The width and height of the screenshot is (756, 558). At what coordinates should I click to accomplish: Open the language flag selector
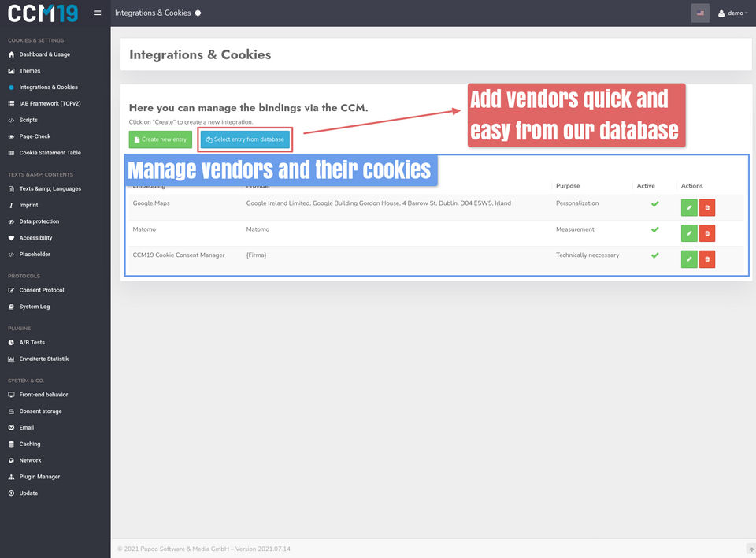[x=700, y=13]
